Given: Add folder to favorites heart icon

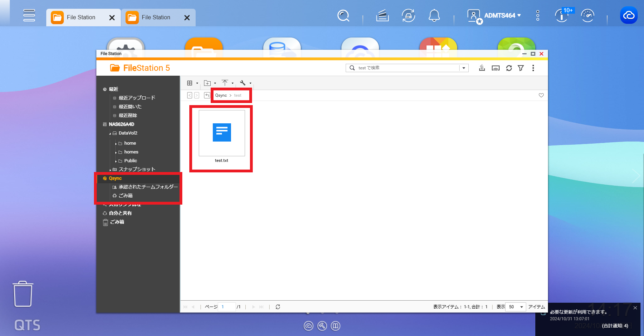Looking at the screenshot, I should [541, 95].
